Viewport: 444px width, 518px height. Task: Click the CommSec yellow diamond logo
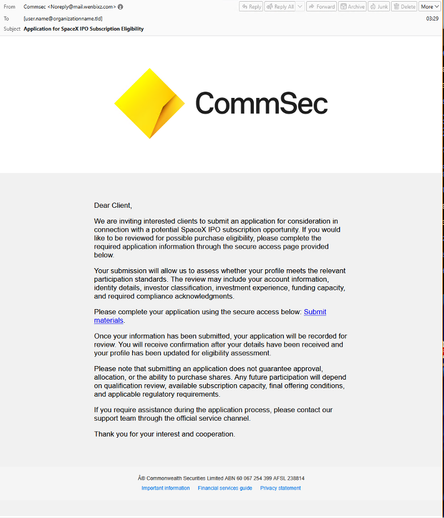click(149, 103)
